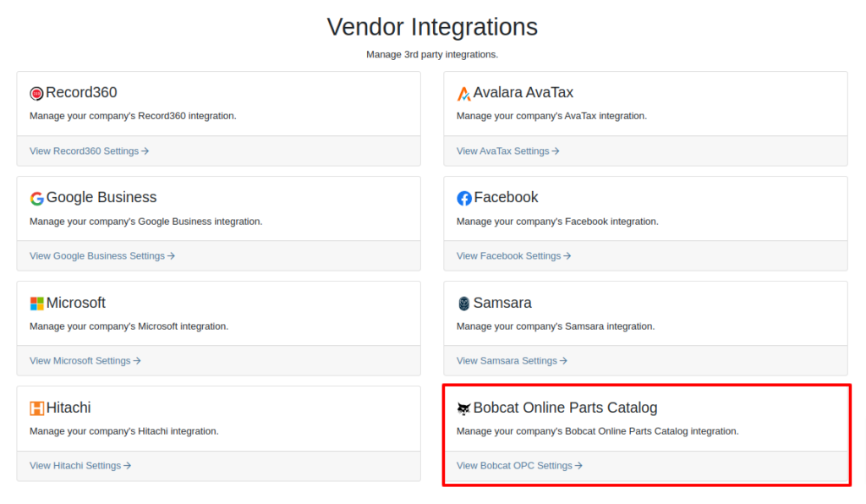
Task: Click 'Manage your company's Microsoft integration.' text
Action: [x=129, y=326]
